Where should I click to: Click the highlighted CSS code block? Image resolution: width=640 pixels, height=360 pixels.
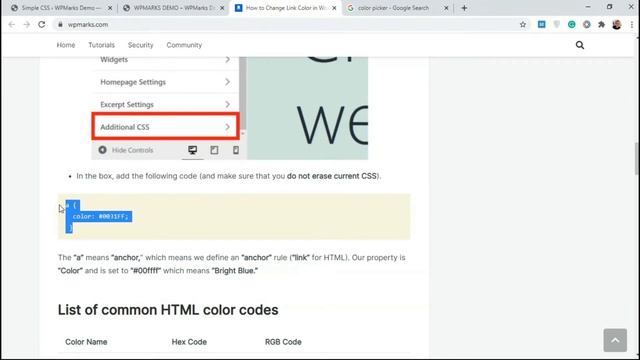[234, 216]
